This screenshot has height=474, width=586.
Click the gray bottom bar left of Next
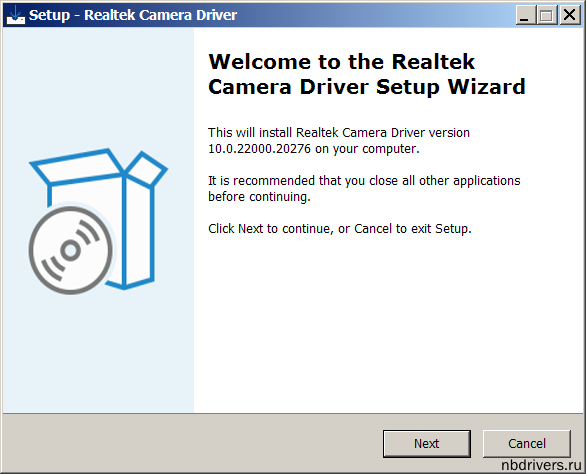click(x=192, y=443)
